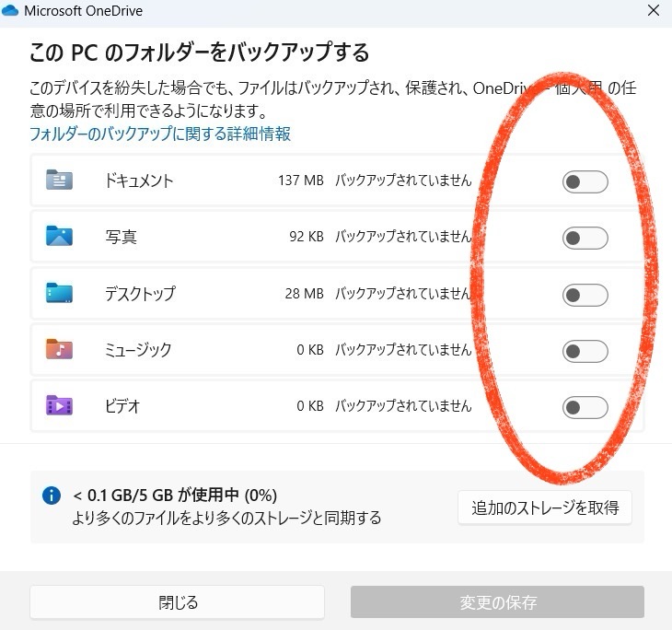
Task: Click the ドキュメント folder icon
Action: pyautogui.click(x=59, y=181)
